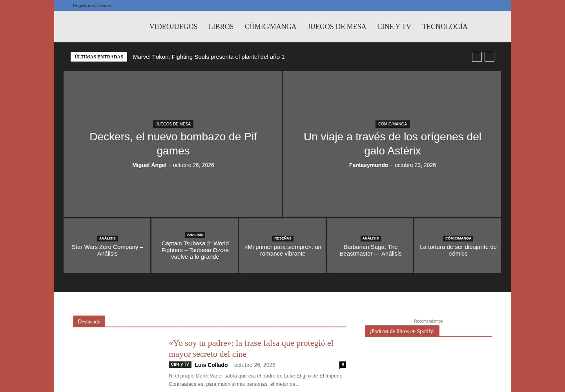Click the right square ticker navigation button

click(x=489, y=57)
